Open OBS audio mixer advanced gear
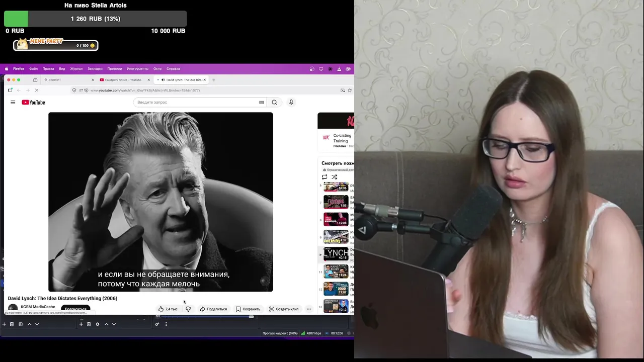 pyautogui.click(x=157, y=324)
